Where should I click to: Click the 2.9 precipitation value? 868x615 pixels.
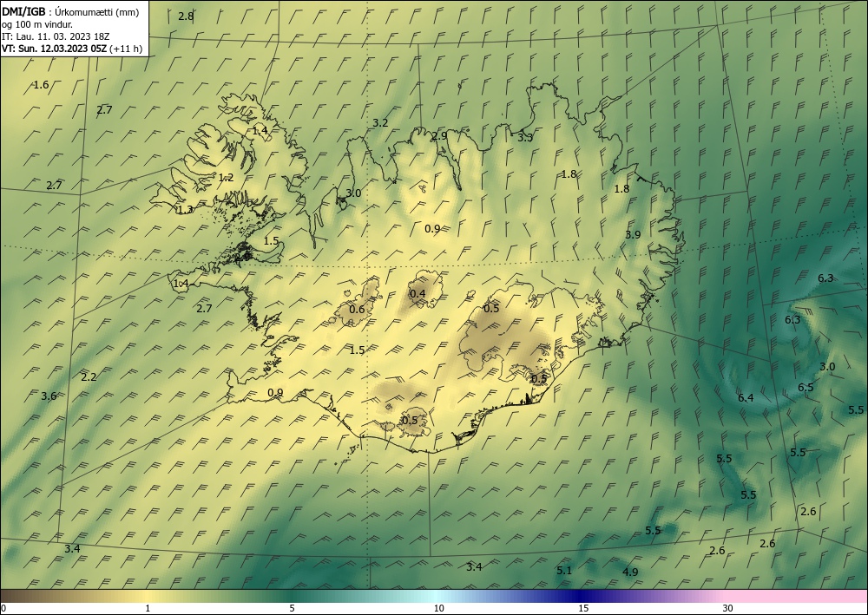point(439,135)
